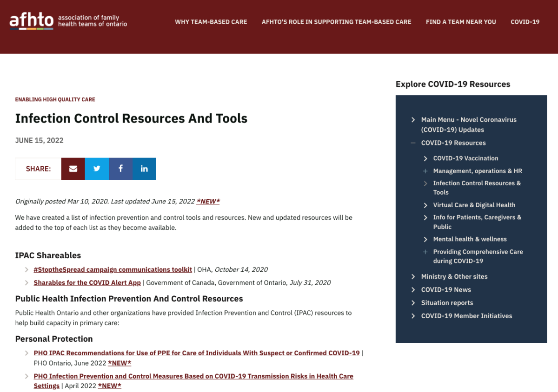Expand chevron beside Mental health & wellness
The height and width of the screenshot is (392, 558).
(x=425, y=239)
